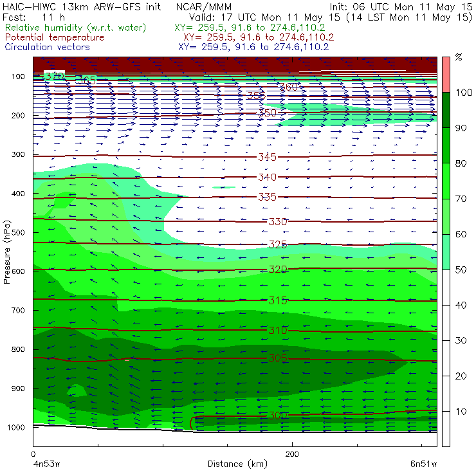Viewport: 476px width, 476px height.
Task: Click the white 20–30 colorbar segment
Action: 446,358
